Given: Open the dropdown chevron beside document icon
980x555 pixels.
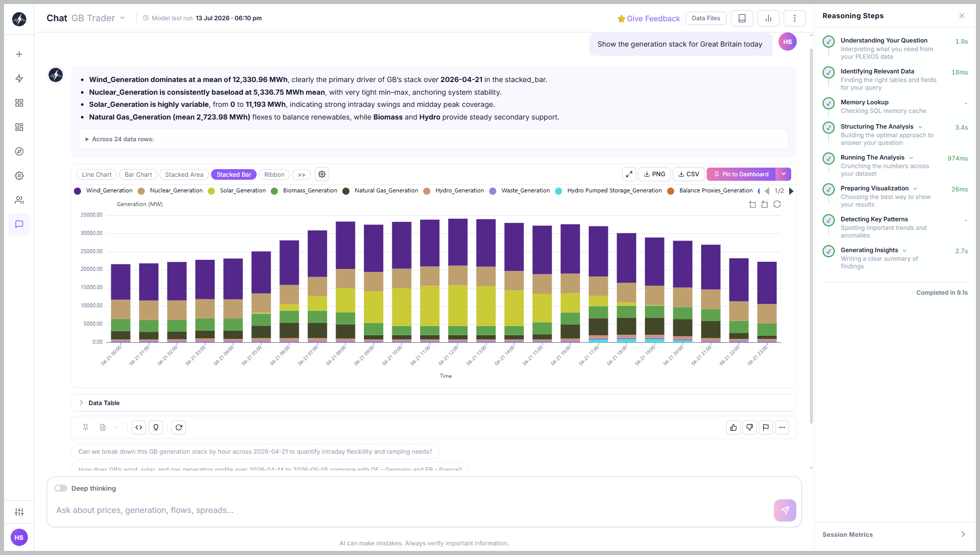Looking at the screenshot, I should point(116,427).
